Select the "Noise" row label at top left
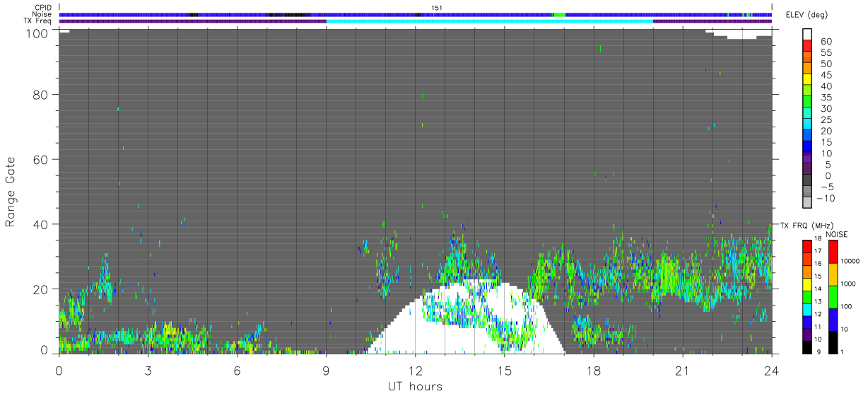The height and width of the screenshot is (401, 868). pos(41,14)
